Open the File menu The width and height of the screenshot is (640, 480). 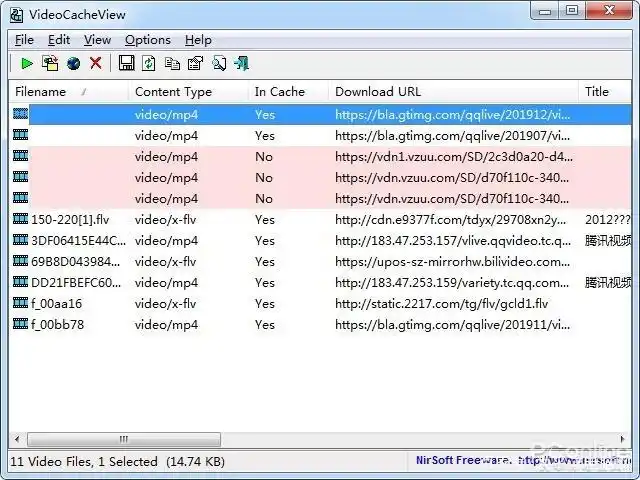24,40
